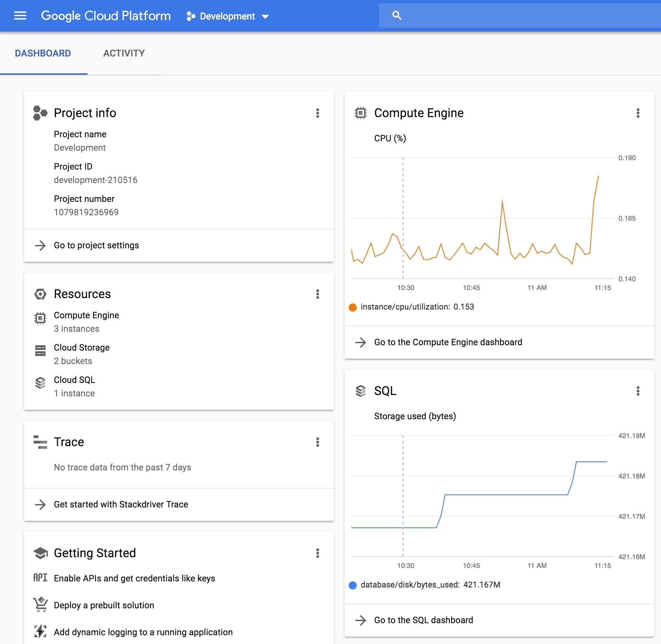Image resolution: width=661 pixels, height=644 pixels.
Task: Open Cloud Storage 2 buckets resource
Action: (81, 354)
